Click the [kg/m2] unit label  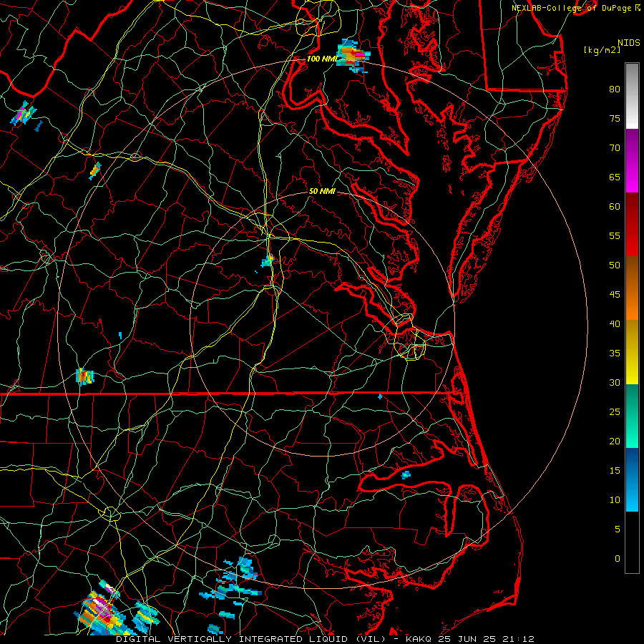coord(602,50)
